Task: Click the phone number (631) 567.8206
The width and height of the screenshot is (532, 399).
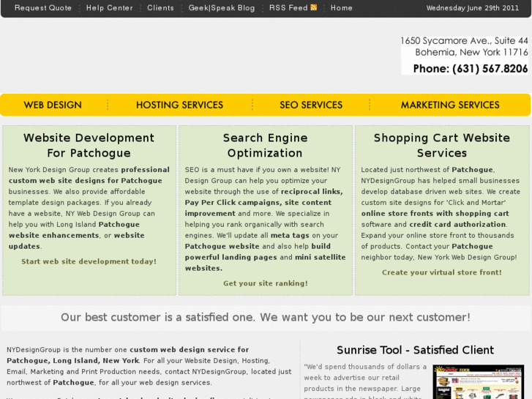Action: tap(471, 69)
